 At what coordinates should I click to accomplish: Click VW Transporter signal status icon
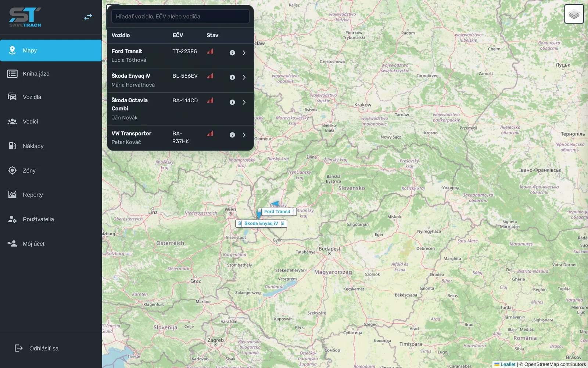pyautogui.click(x=210, y=134)
